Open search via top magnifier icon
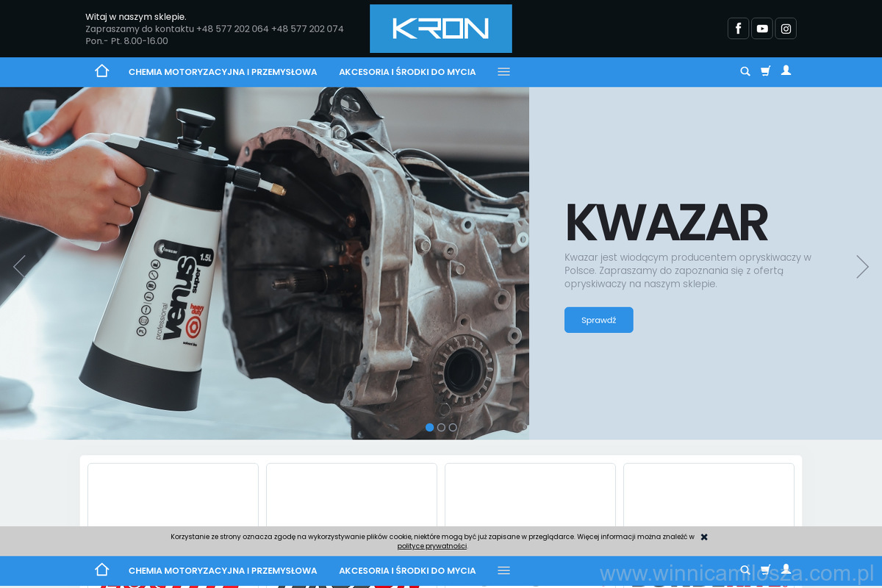 point(745,71)
